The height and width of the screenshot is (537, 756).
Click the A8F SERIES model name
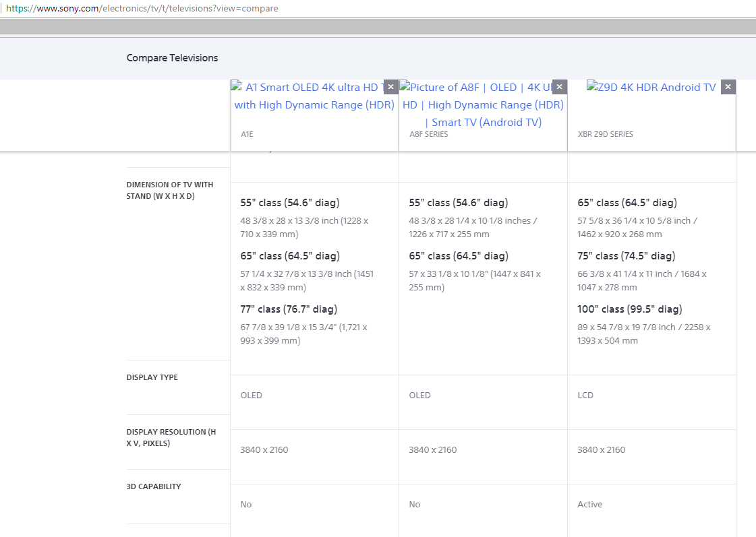pos(428,134)
